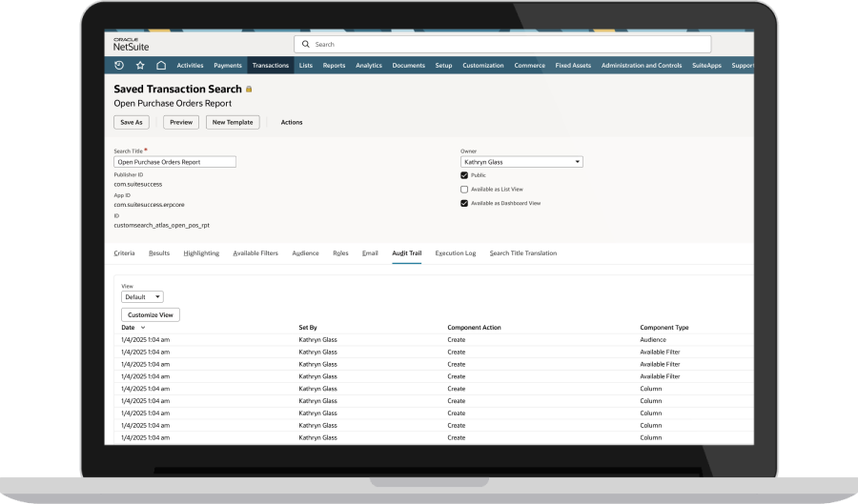
Task: Open the Payments menu
Action: coord(228,66)
